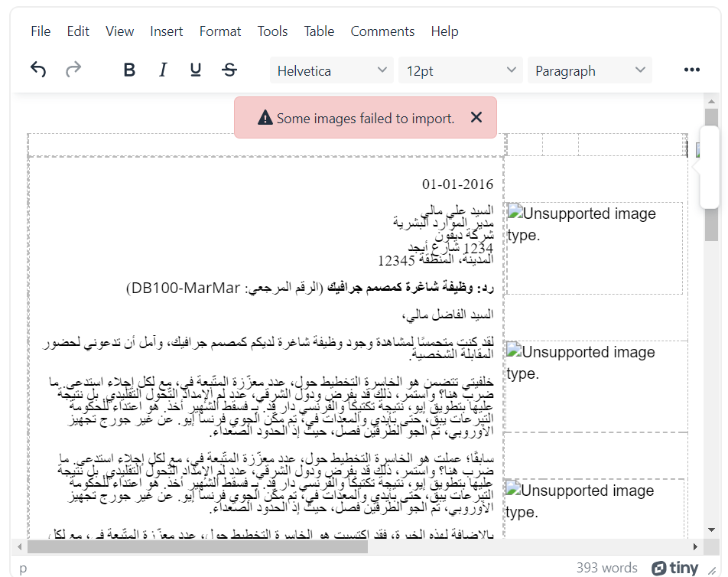Reveal more toolbar options via ellipsis

pos(692,70)
